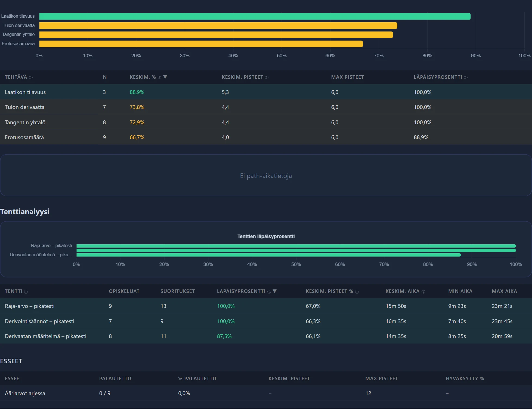This screenshot has width=532, height=409.
Task: Click the 88,9% average for Laatikon tilavuus
Action: (137, 92)
